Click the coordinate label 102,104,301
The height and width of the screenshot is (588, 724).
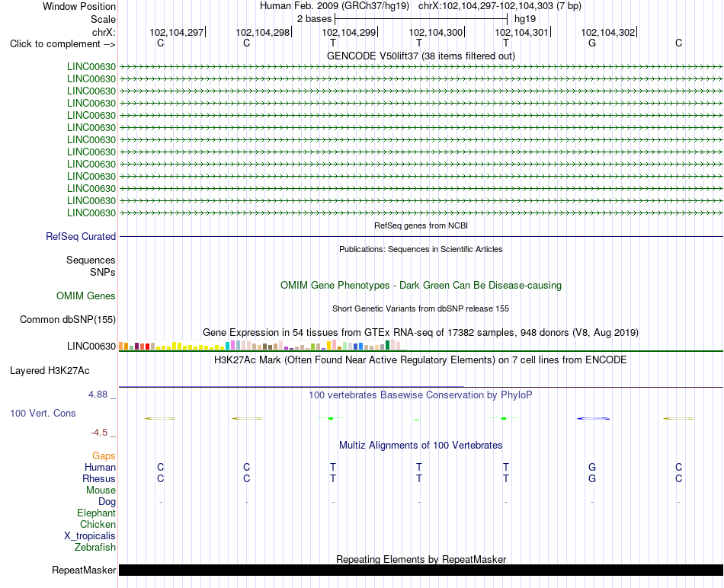521,32
